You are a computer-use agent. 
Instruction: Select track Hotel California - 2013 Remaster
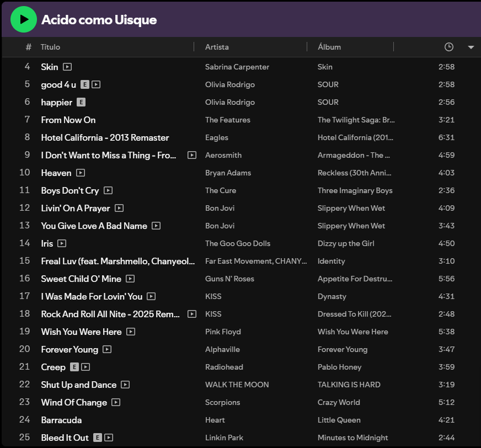pyautogui.click(x=105, y=137)
